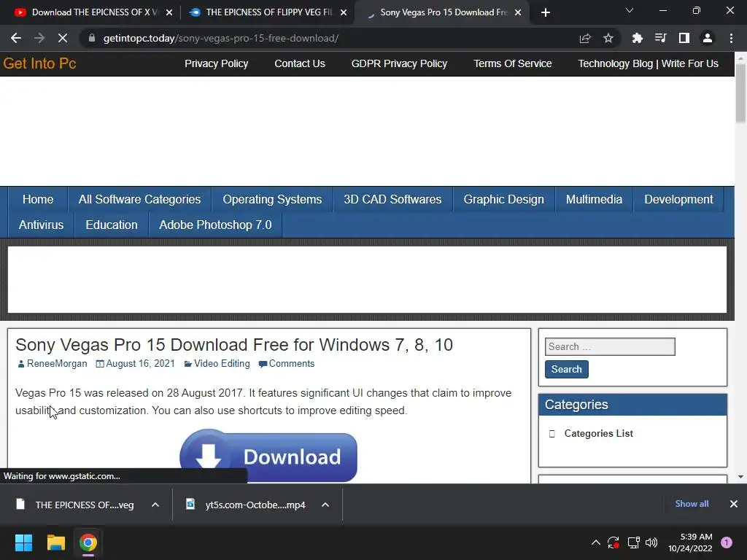Open the Contact Us page
Screen dimensions: 747x560
pos(300,63)
